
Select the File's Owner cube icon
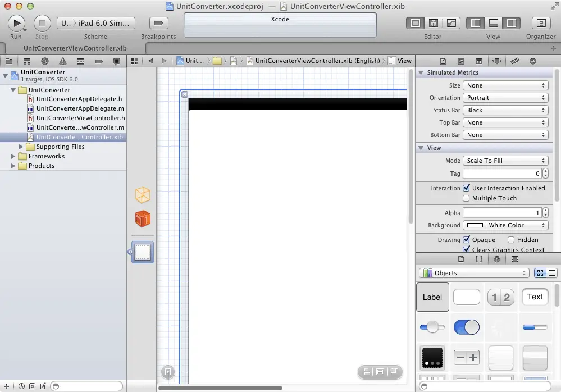[x=143, y=195]
